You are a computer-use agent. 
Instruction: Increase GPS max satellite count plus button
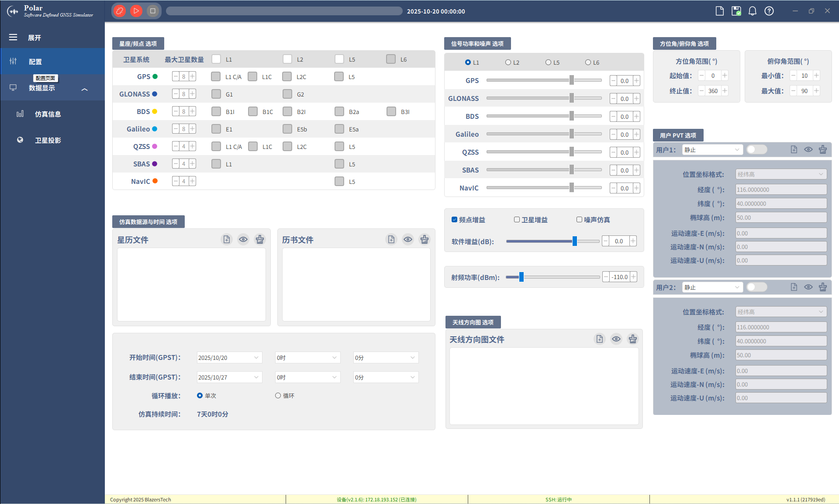192,76
